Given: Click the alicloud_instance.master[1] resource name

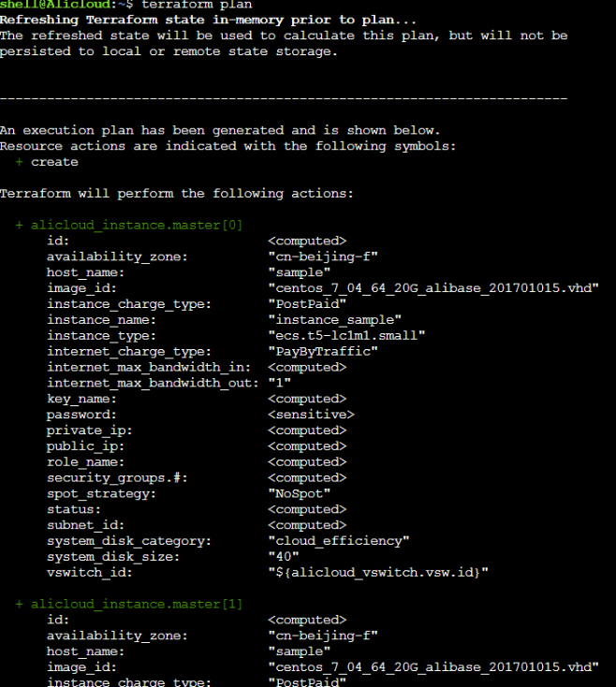Looking at the screenshot, I should click(137, 604).
